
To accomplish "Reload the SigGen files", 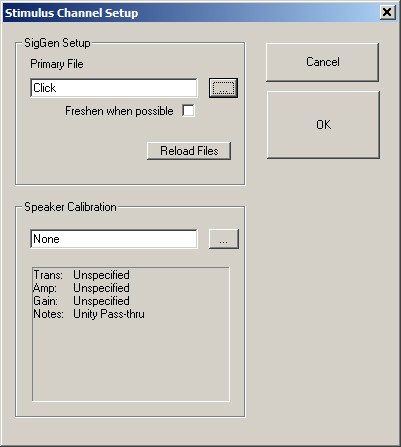I will pos(189,151).
